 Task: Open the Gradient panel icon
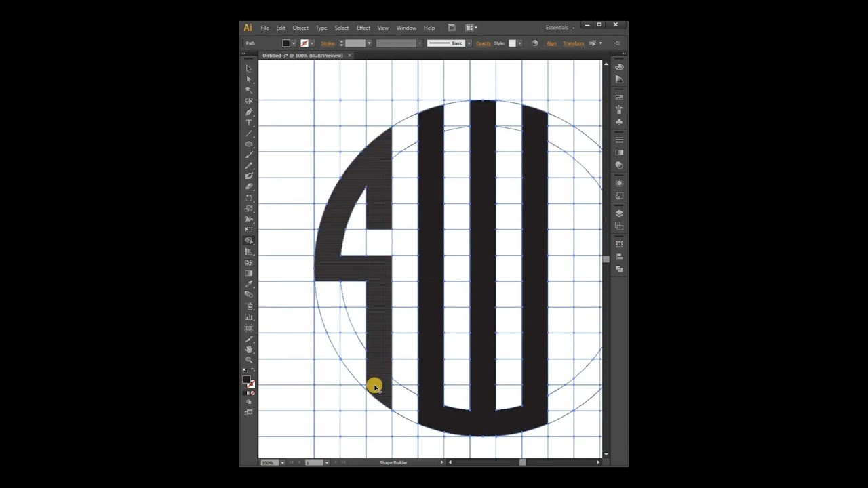tap(618, 152)
